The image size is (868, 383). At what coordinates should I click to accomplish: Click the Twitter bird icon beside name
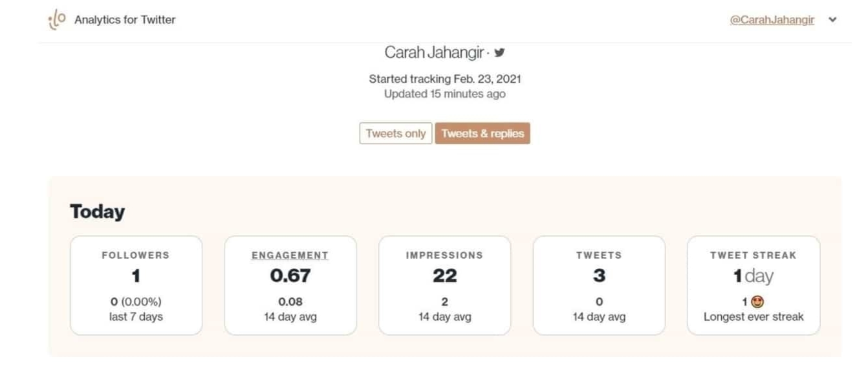(499, 53)
